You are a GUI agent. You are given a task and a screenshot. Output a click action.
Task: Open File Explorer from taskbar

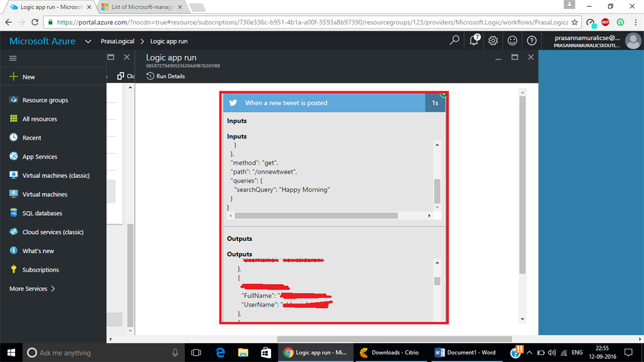[243, 353]
